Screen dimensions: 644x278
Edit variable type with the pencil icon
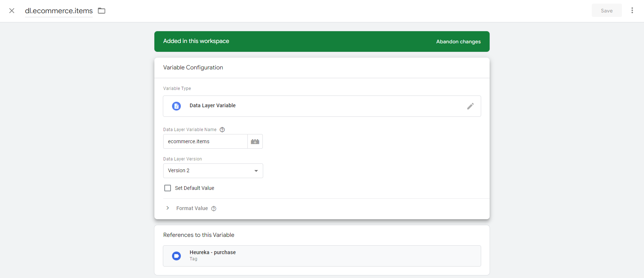(x=471, y=106)
